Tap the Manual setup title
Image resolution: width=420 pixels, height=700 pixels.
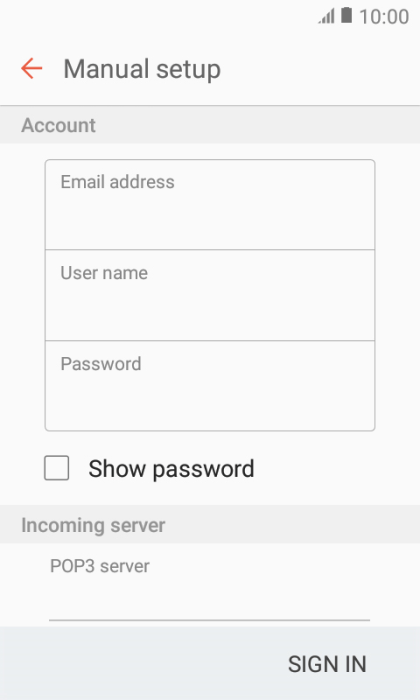click(x=142, y=70)
